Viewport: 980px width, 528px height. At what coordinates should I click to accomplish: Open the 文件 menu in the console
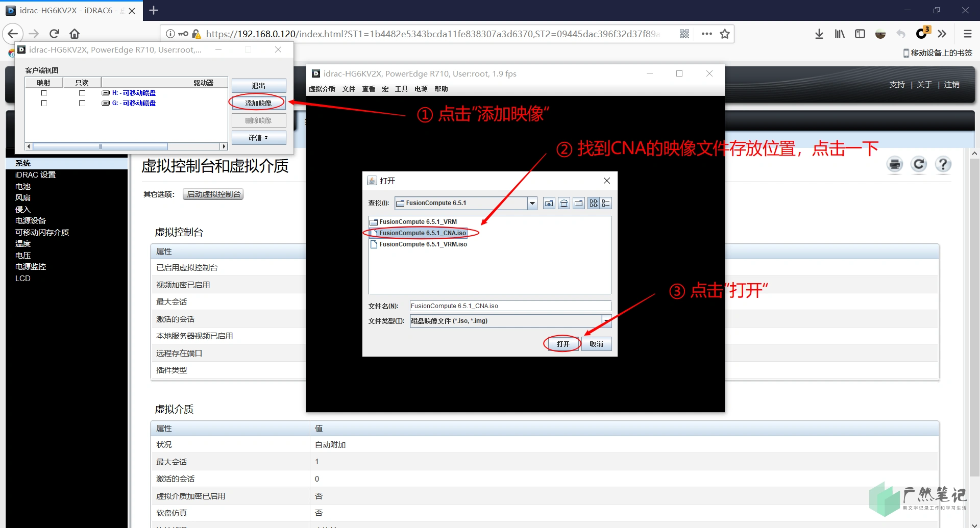point(349,89)
